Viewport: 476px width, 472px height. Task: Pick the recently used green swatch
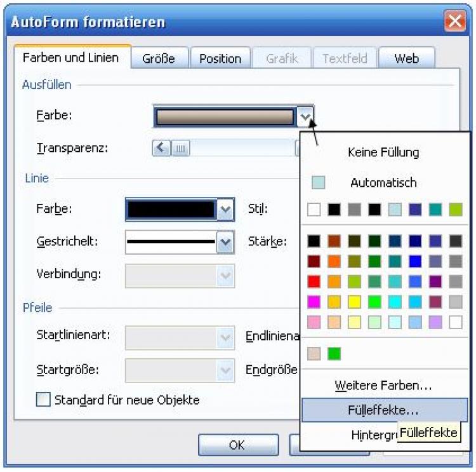pos(334,353)
